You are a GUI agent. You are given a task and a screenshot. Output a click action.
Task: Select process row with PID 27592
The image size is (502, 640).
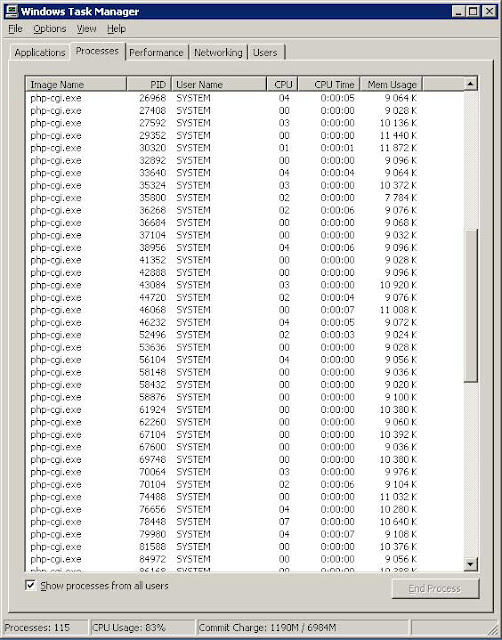point(245,123)
